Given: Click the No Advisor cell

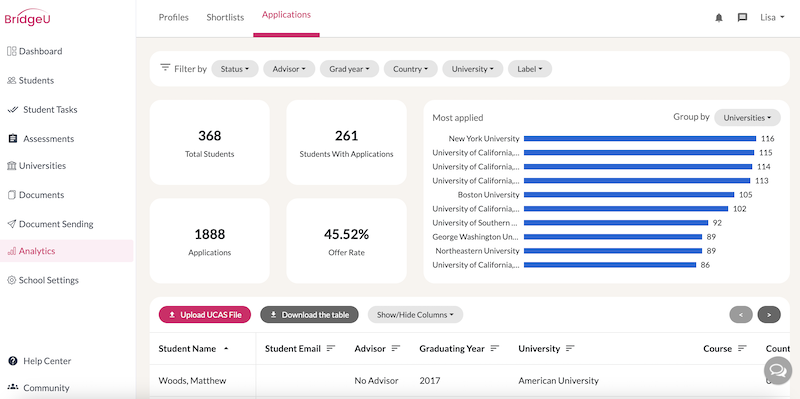Looking at the screenshot, I should pos(377,381).
